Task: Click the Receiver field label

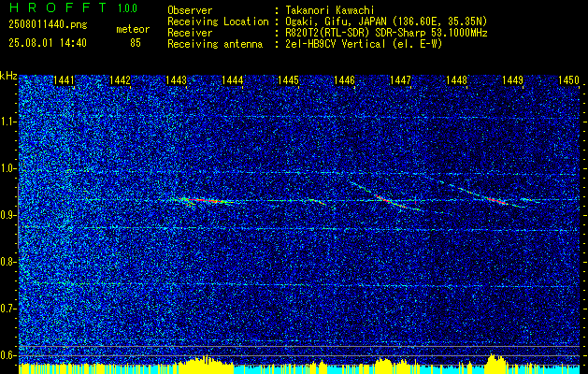Action: (190, 33)
